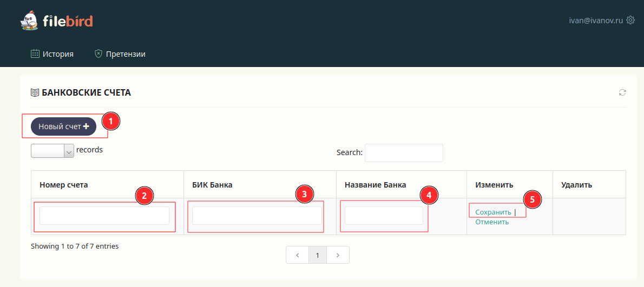Screen dimensions: 644x287
Task: Sort by the Название Банка column header
Action: [x=375, y=185]
